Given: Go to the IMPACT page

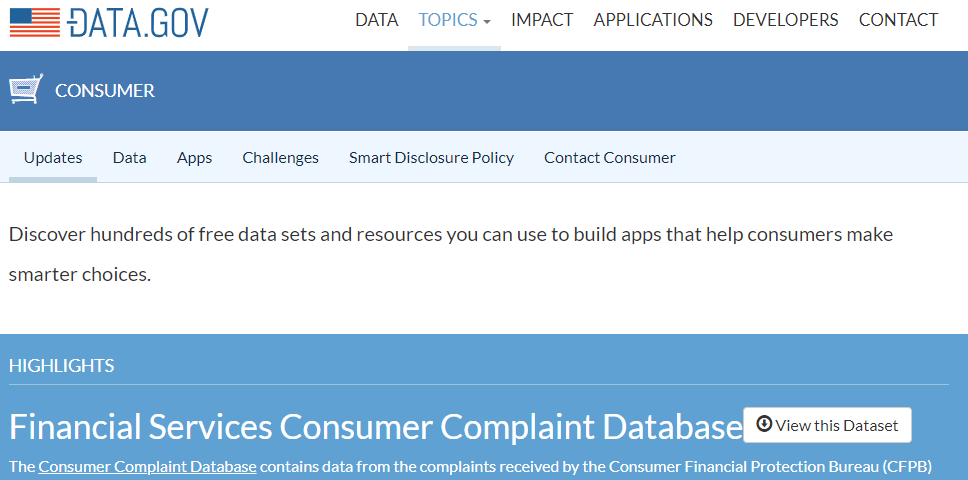Looking at the screenshot, I should click(542, 20).
